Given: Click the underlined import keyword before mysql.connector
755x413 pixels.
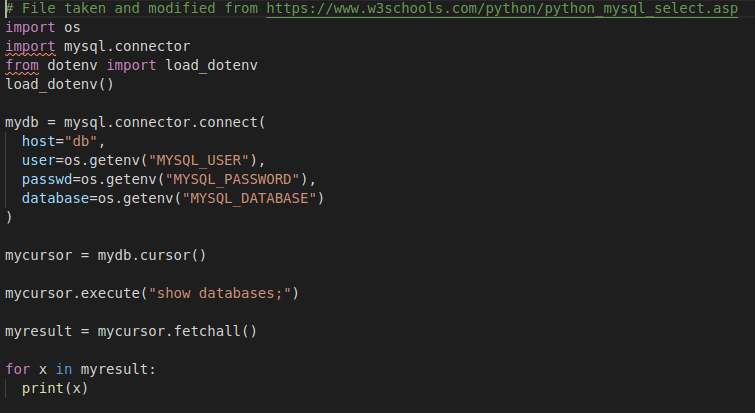Looking at the screenshot, I should click(x=30, y=46).
